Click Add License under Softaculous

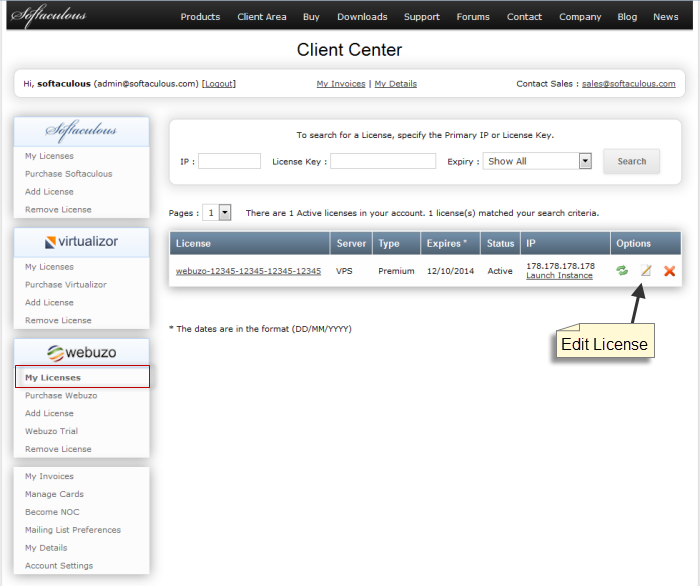pyautogui.click(x=49, y=192)
